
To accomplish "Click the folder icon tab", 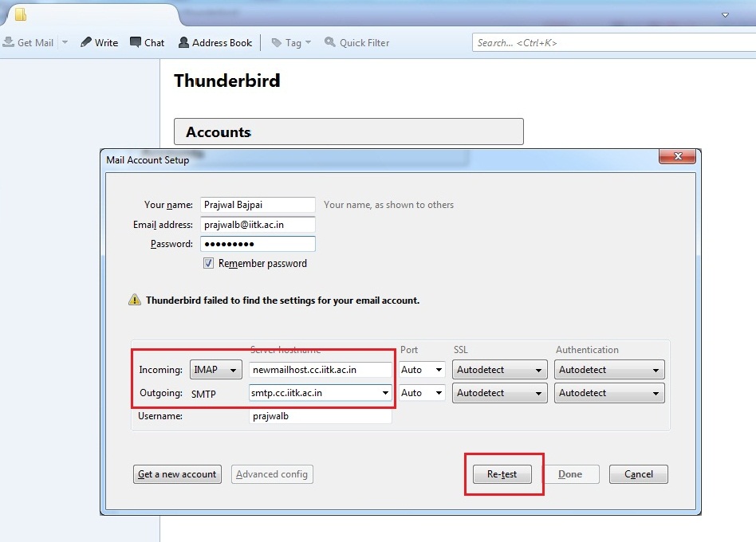I will coord(21,14).
